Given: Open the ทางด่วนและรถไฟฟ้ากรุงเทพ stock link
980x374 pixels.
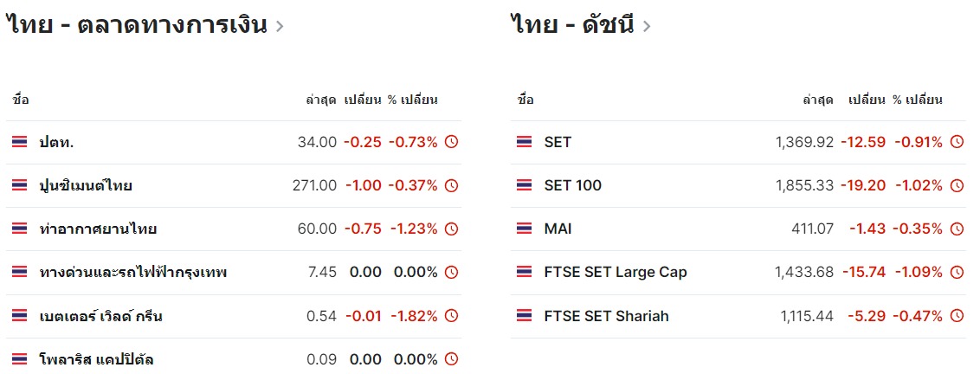Looking at the screenshot, I should [132, 273].
